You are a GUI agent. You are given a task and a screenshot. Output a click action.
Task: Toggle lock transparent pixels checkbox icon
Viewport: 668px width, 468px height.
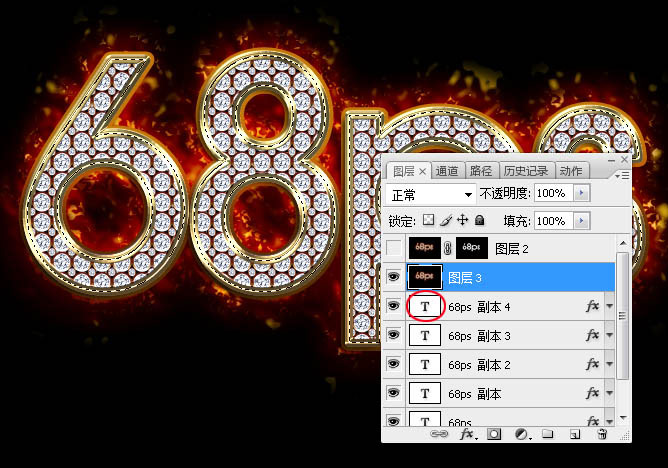(428, 220)
